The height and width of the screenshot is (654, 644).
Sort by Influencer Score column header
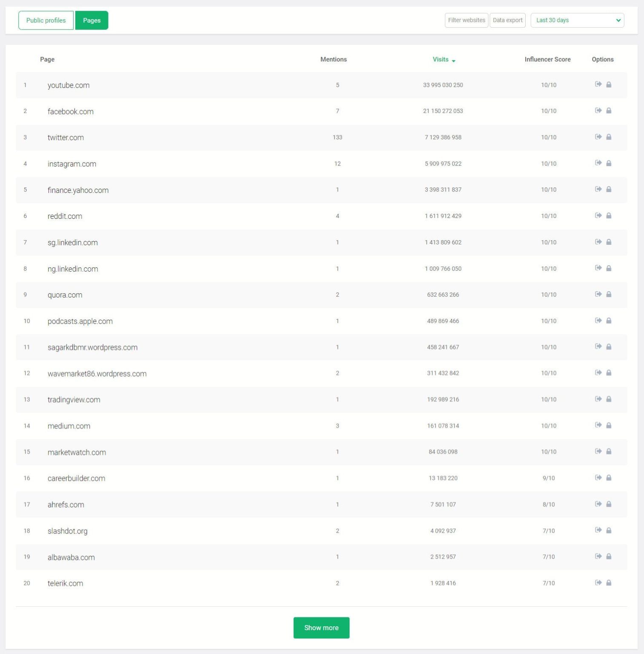[547, 60]
